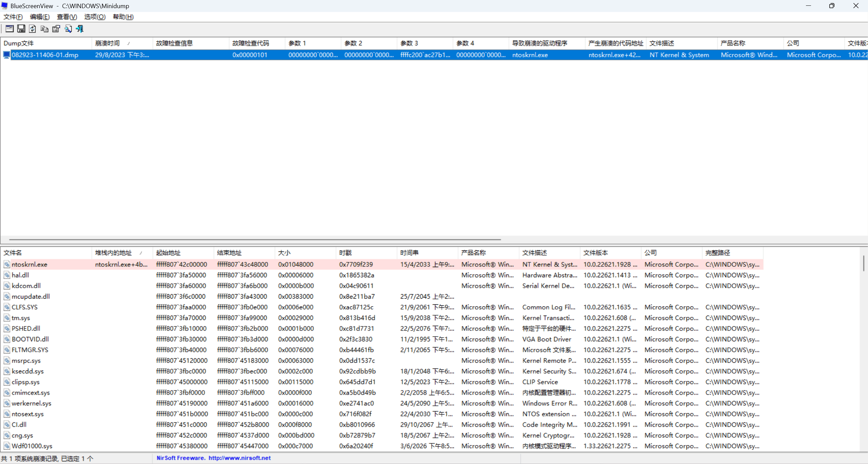Click the file icon beside Wdf01000.sys
The height and width of the screenshot is (464, 868).
(x=6, y=446)
